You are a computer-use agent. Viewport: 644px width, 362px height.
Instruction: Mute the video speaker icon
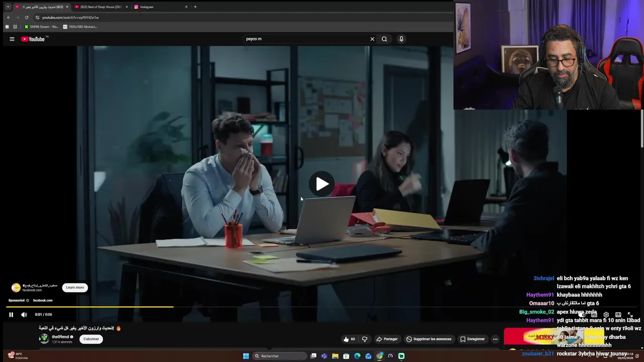(24, 315)
